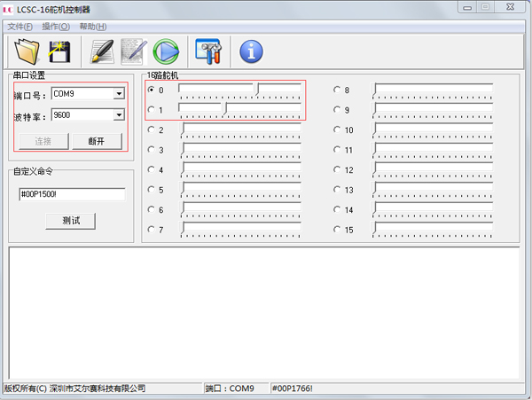Click the disabled 连接 button

click(43, 141)
